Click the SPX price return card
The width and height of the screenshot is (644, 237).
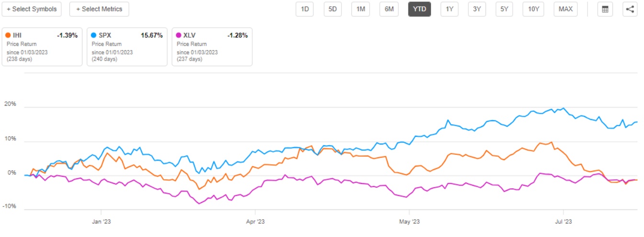coord(127,46)
